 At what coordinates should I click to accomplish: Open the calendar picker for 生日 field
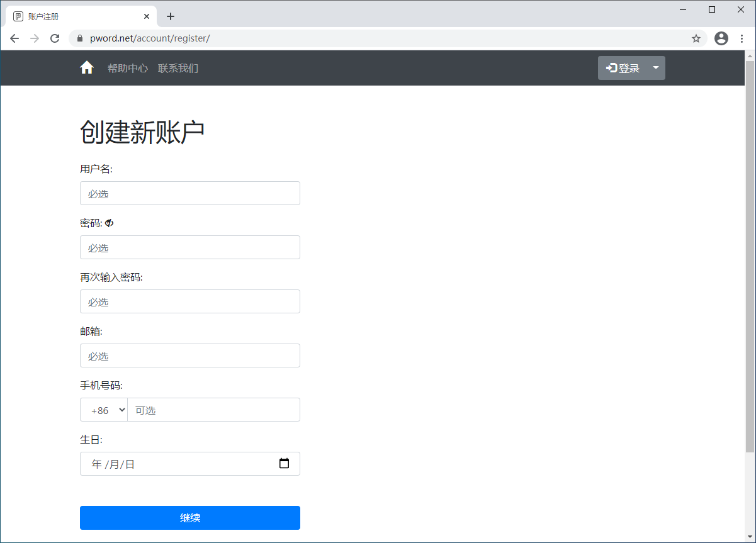click(x=285, y=463)
